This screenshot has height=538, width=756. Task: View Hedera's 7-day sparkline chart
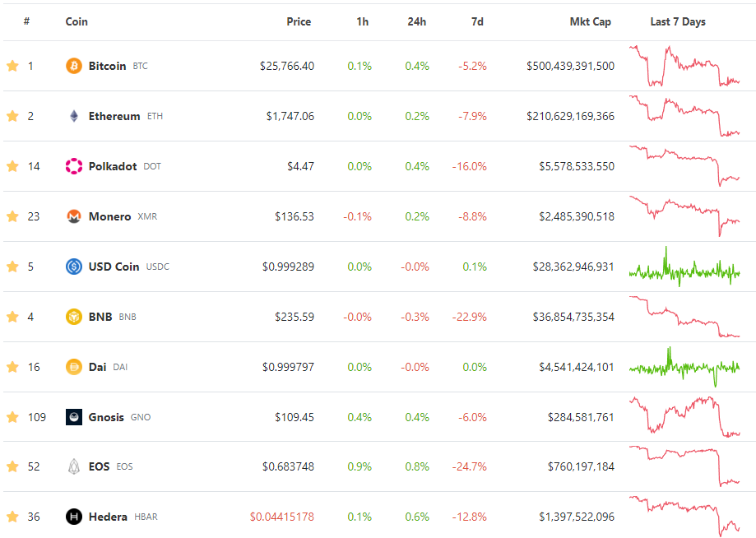[x=684, y=517]
